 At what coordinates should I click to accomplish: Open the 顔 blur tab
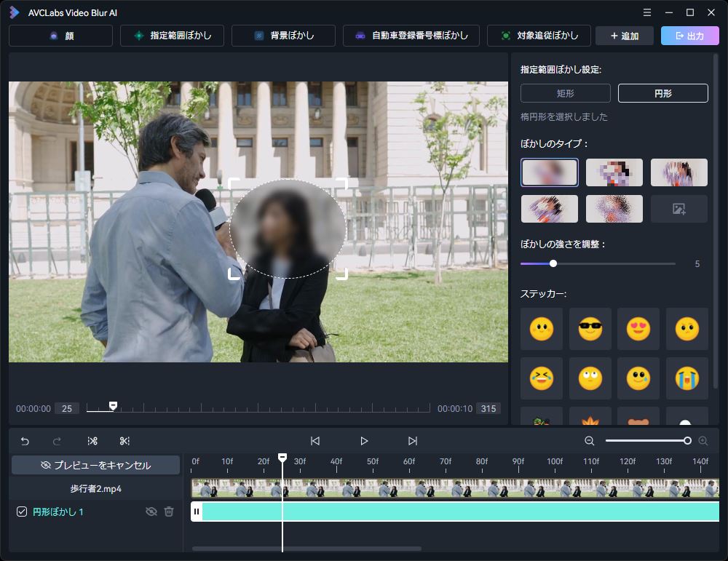coord(61,36)
